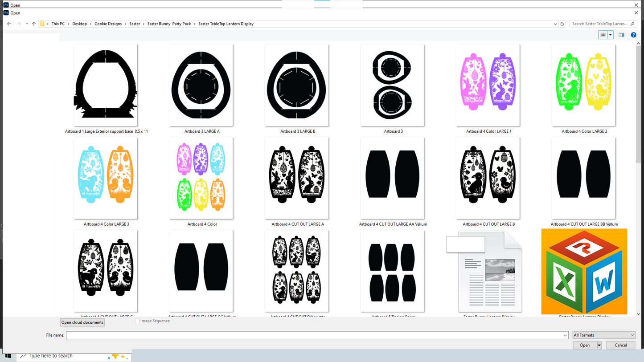Navigate to Easter Bunny Party Pack breadcrumb

169,24
